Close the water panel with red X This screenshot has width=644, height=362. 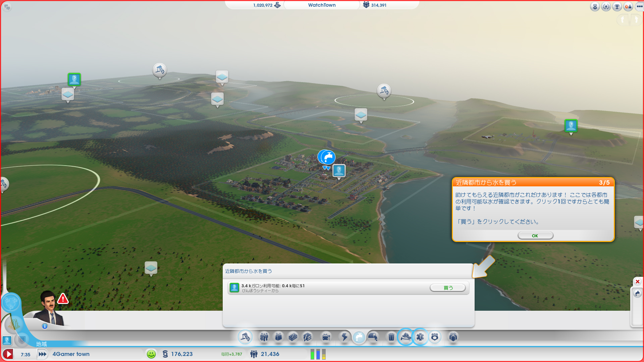tap(637, 282)
